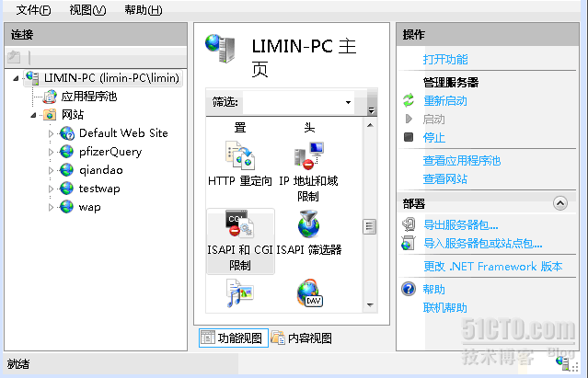Click the 网站 folder icon
This screenshot has height=378, width=588.
(x=50, y=115)
